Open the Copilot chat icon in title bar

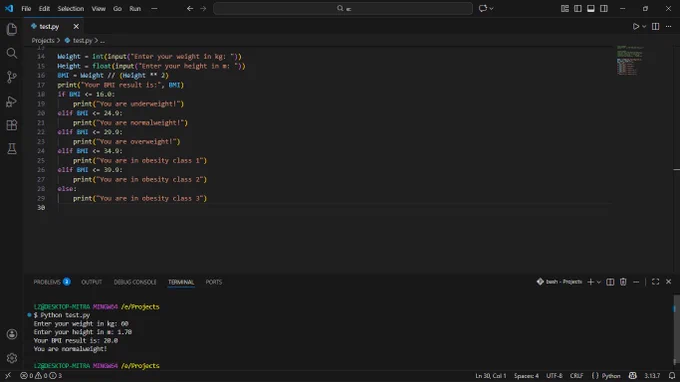click(483, 8)
